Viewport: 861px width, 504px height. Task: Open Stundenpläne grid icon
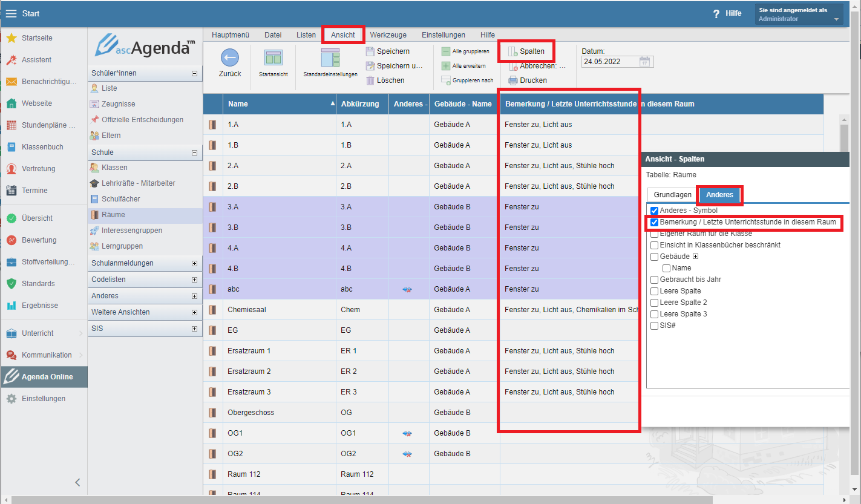(x=11, y=125)
